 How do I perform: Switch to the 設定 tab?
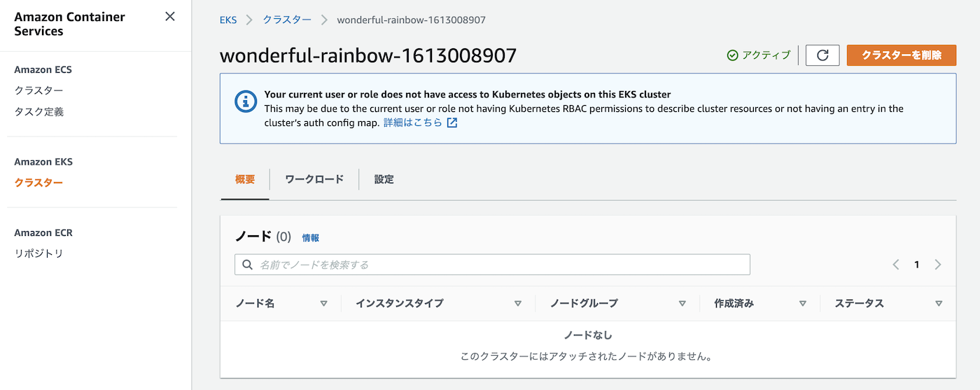tap(384, 179)
